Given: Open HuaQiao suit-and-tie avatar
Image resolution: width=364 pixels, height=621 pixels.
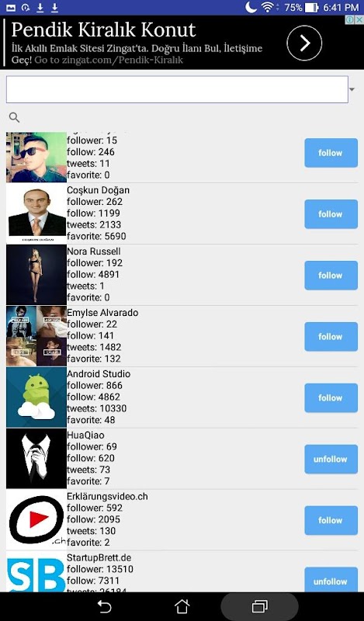Looking at the screenshot, I should [36, 459].
